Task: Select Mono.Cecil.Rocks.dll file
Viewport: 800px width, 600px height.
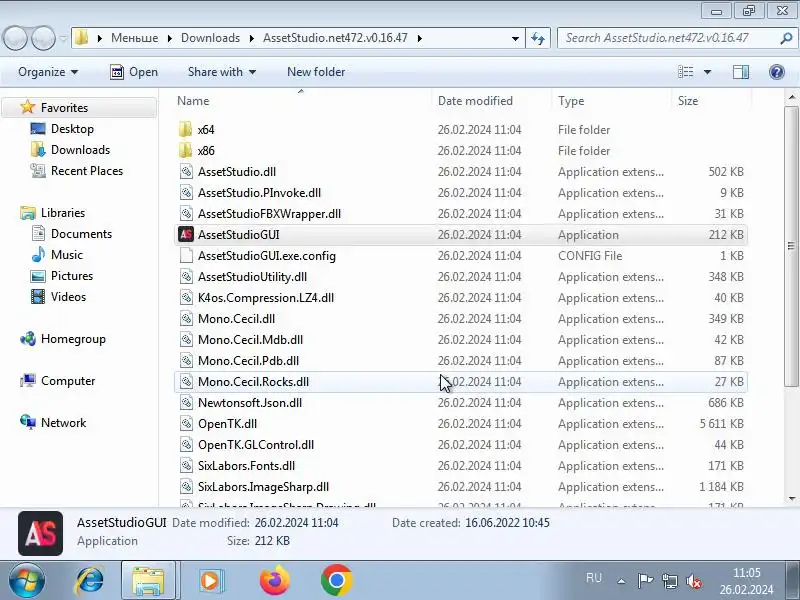Action: point(461,381)
